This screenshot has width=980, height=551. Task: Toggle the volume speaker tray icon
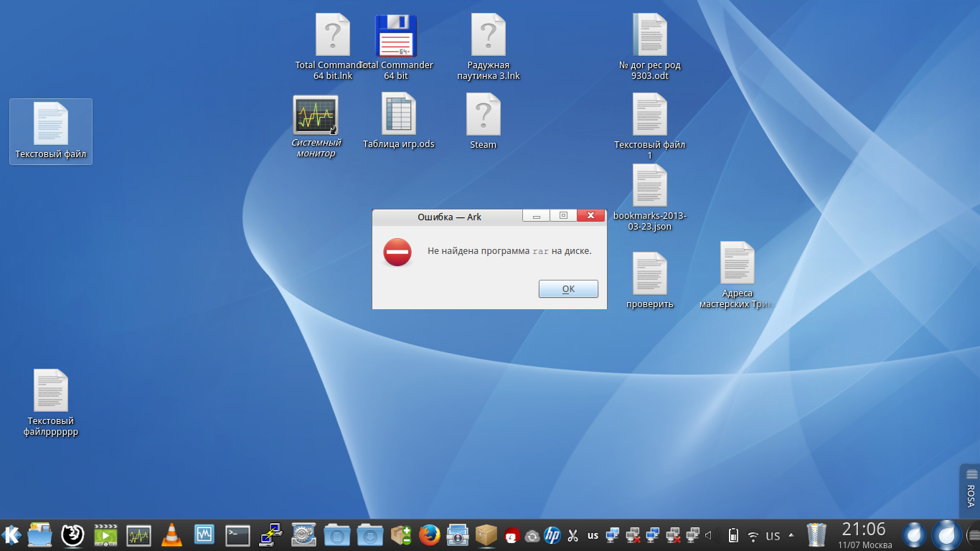click(x=712, y=535)
